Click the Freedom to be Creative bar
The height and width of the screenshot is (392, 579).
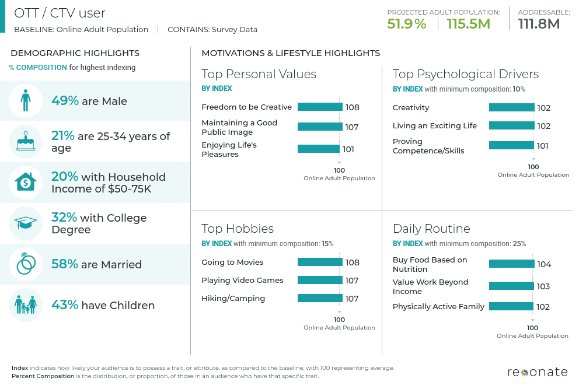[x=320, y=107]
